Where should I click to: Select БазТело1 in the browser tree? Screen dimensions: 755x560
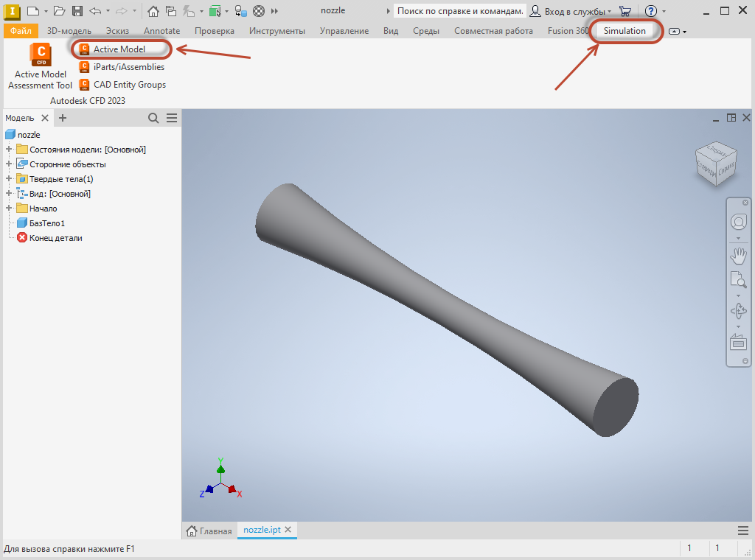coord(41,223)
